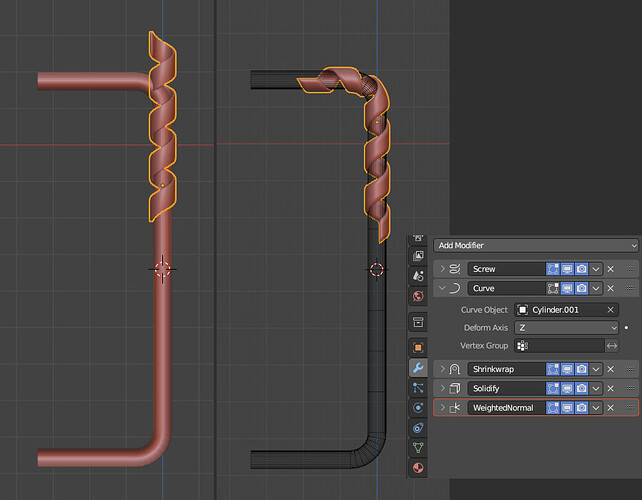Image resolution: width=642 pixels, height=500 pixels.
Task: Open the Particles properties tab
Action: 418,388
